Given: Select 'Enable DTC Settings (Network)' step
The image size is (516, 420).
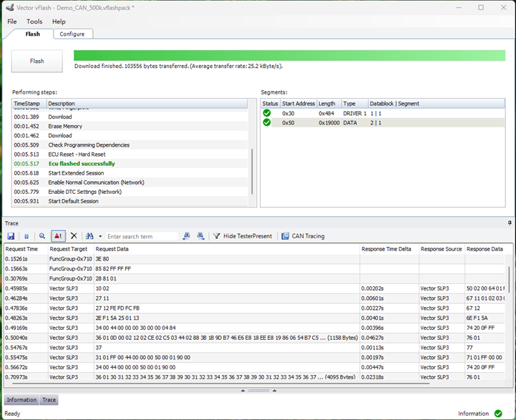Looking at the screenshot, I should (x=130, y=192).
